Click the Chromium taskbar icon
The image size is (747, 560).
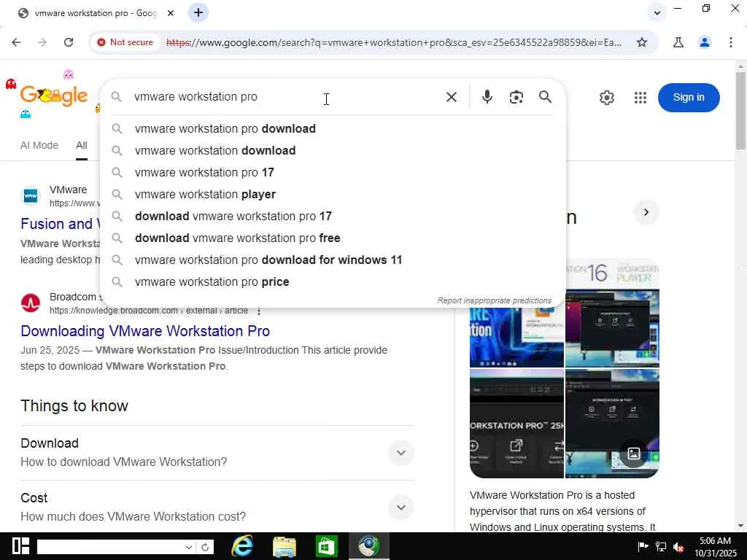[x=368, y=546]
